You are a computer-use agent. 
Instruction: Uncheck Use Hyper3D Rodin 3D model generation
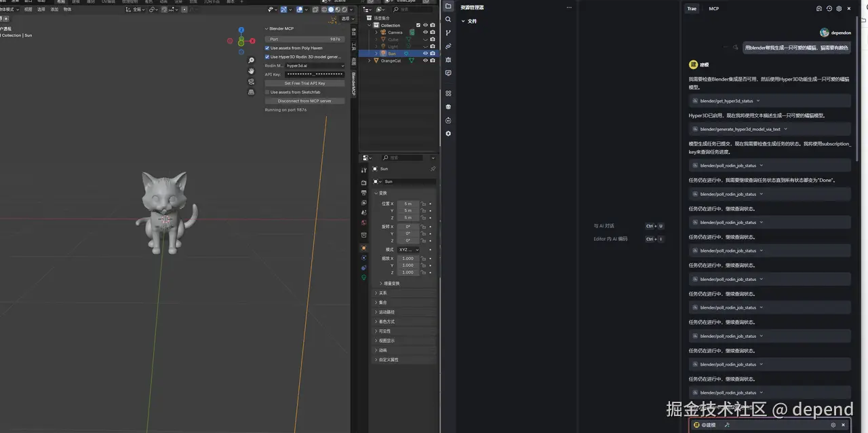[267, 57]
